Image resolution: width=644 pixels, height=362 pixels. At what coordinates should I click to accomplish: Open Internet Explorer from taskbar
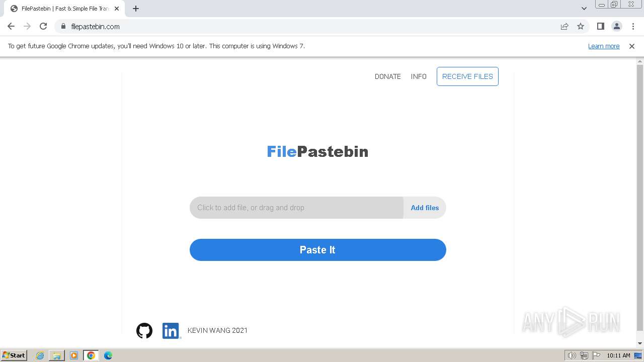40,355
